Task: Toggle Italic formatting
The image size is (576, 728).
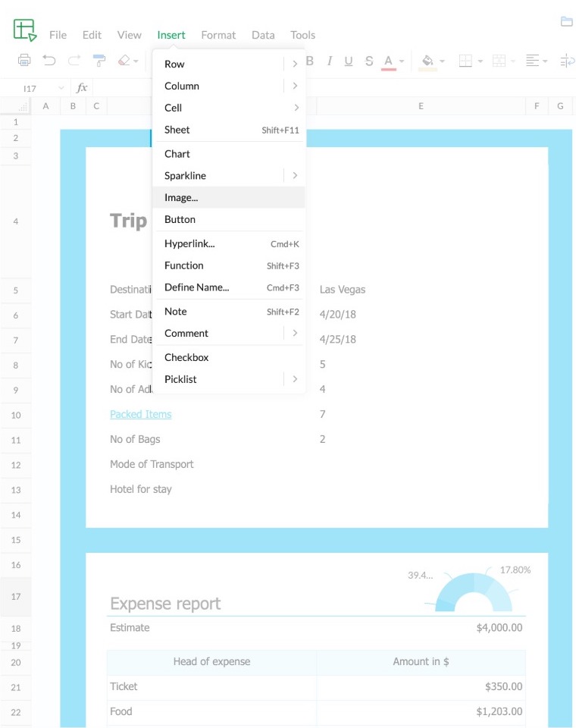Action: 329,61
